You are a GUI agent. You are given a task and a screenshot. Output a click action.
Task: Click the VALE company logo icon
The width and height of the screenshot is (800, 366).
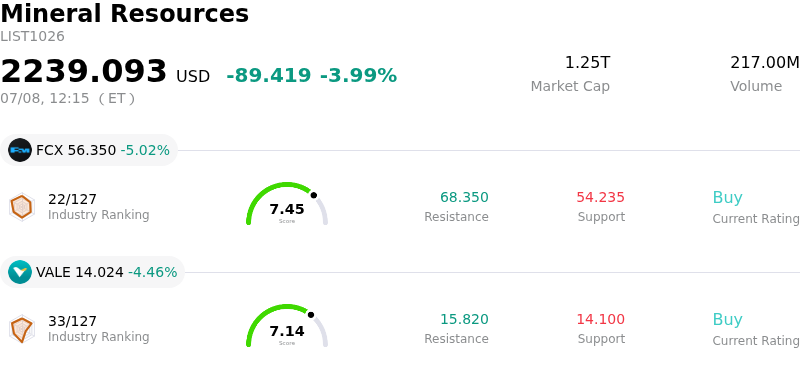click(20, 272)
